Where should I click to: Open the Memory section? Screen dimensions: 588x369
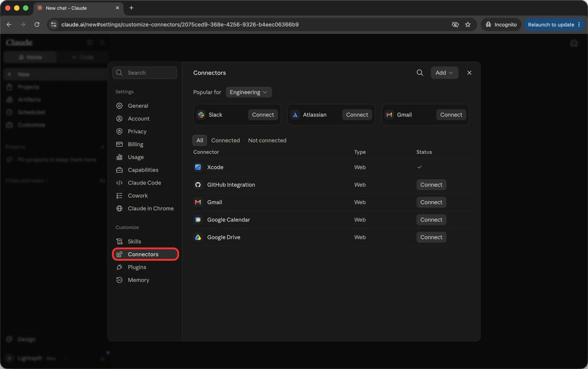(145, 280)
